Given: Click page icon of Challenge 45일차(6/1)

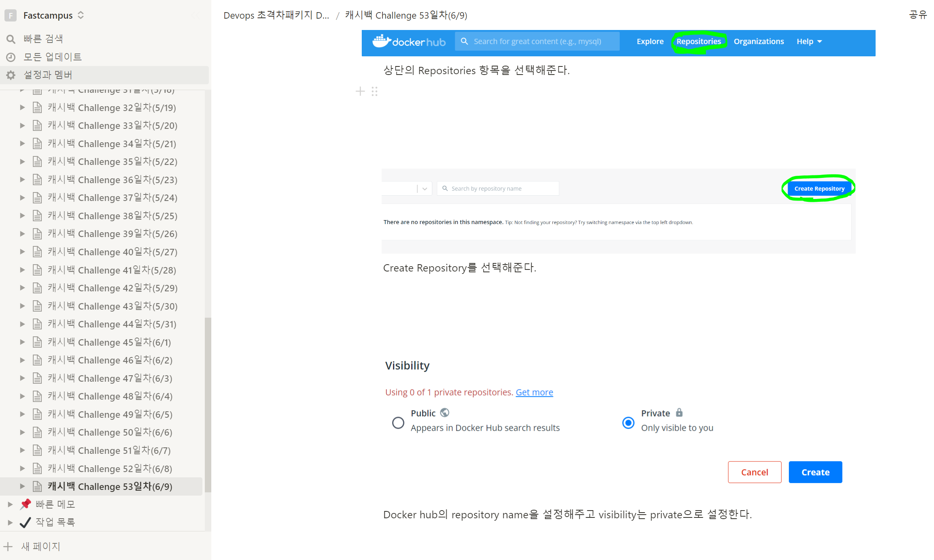Looking at the screenshot, I should click(x=37, y=342).
